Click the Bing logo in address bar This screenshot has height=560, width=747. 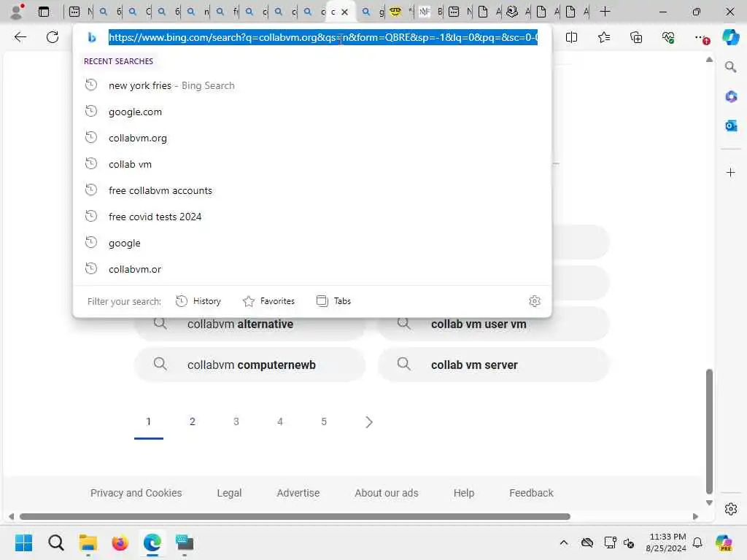click(92, 37)
